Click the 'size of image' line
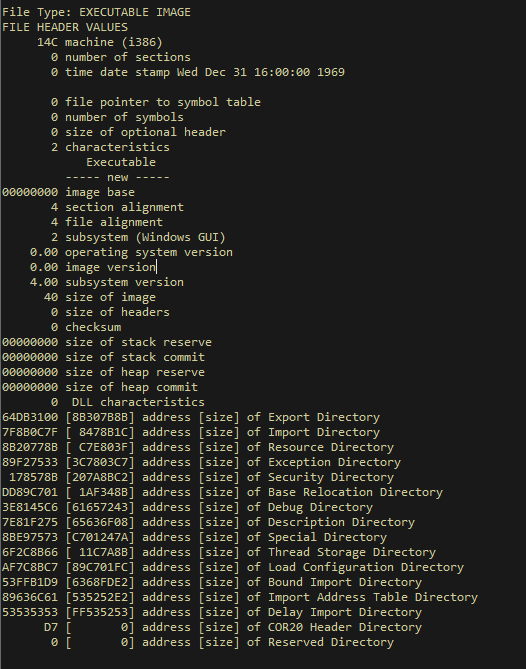The height and width of the screenshot is (669, 526). tap(100, 297)
